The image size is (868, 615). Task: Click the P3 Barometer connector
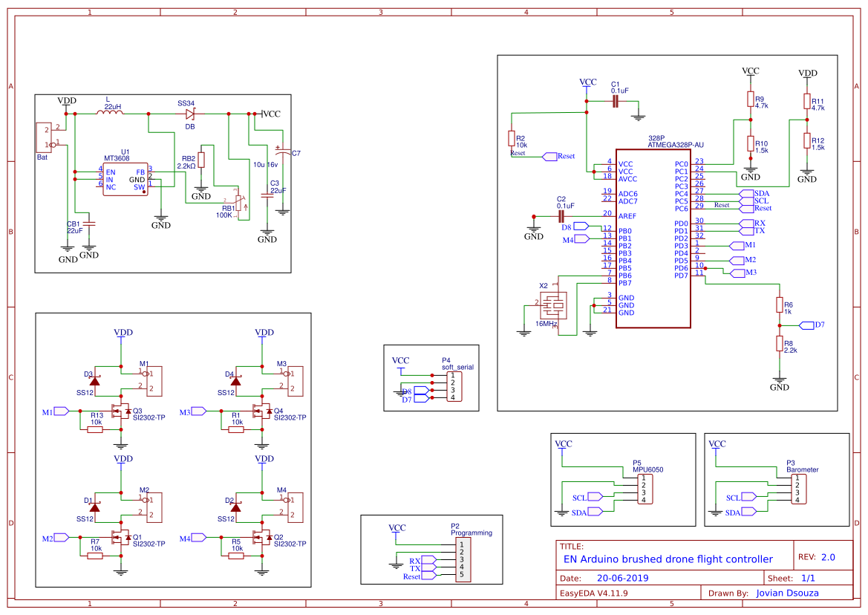click(x=802, y=489)
